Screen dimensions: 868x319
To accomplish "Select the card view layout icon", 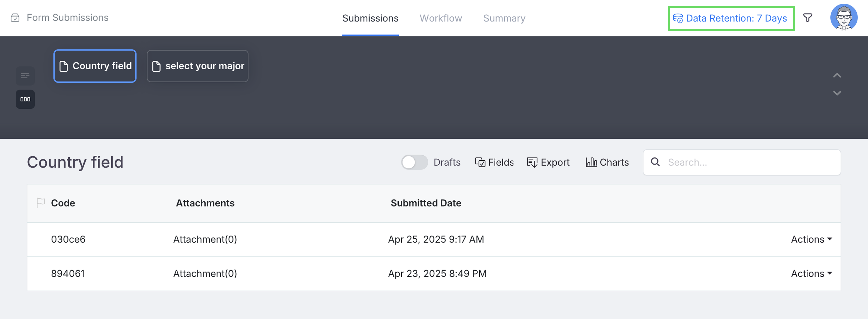I will coord(25,99).
